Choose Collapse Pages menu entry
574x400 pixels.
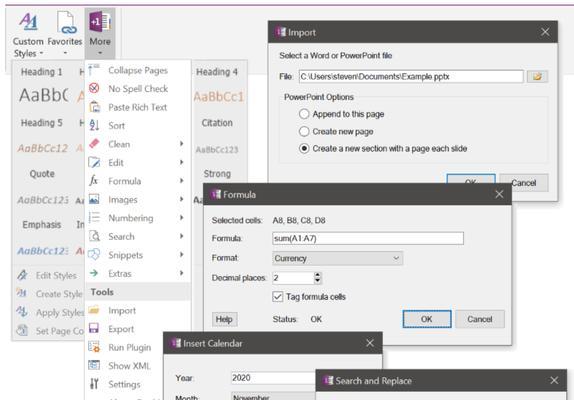[138, 70]
